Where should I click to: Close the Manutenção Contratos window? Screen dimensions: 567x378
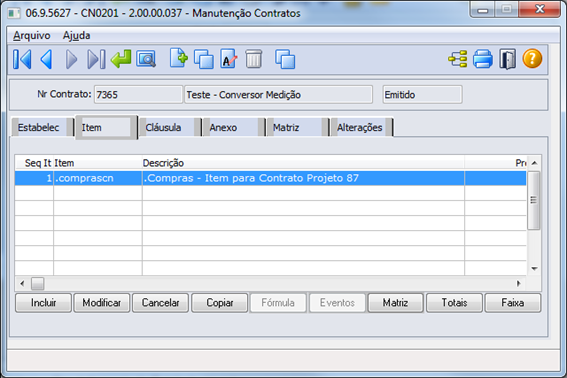(x=540, y=9)
